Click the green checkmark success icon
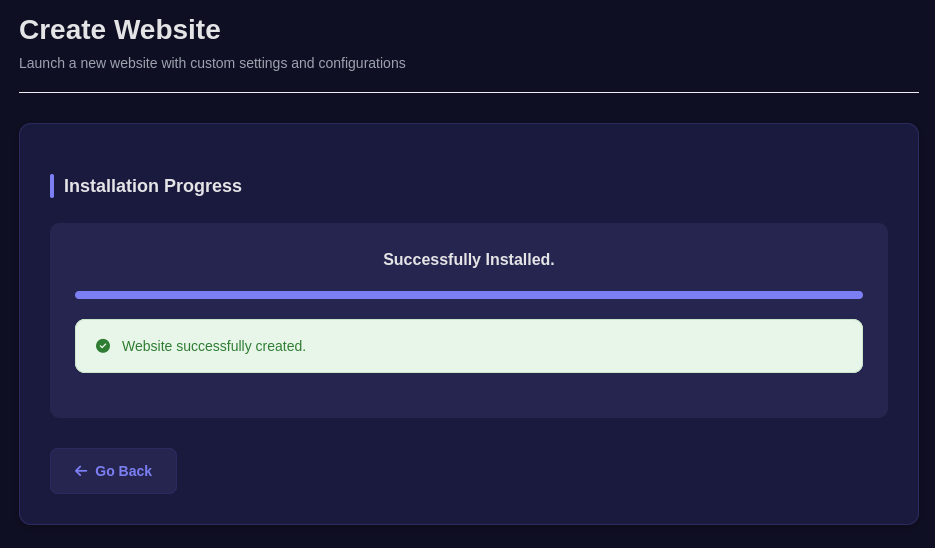 tap(103, 346)
